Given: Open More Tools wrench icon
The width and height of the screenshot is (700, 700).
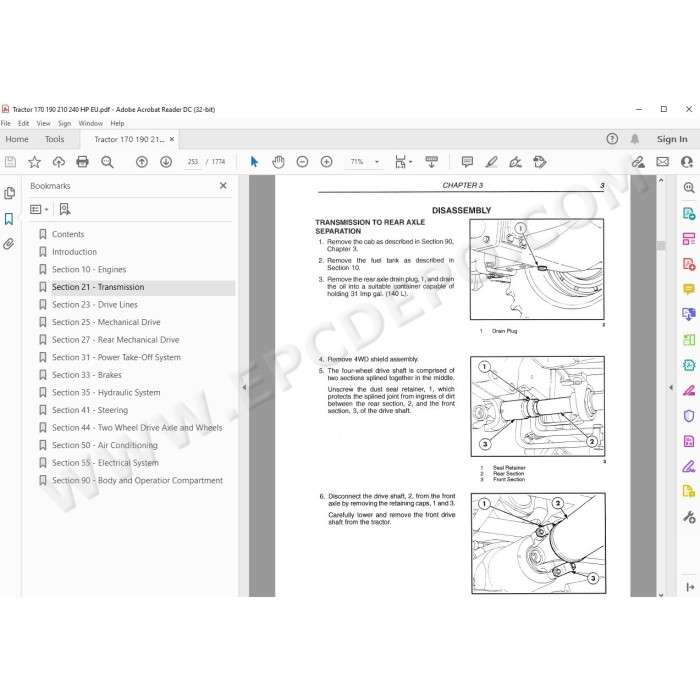Looking at the screenshot, I should point(689,517).
